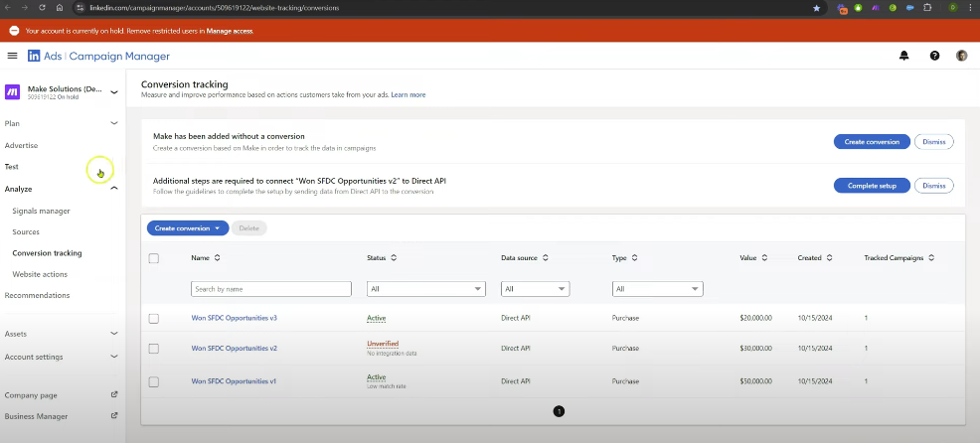Click the Active status of v3

tap(377, 318)
